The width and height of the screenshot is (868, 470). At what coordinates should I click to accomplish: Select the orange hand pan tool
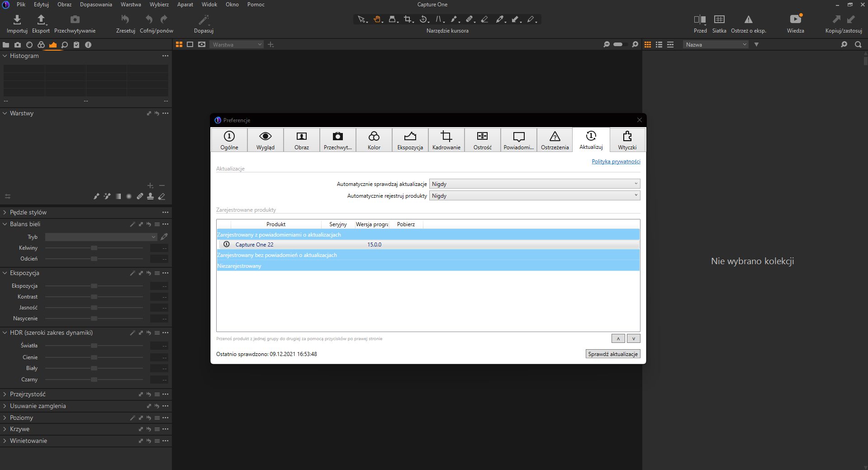point(377,19)
